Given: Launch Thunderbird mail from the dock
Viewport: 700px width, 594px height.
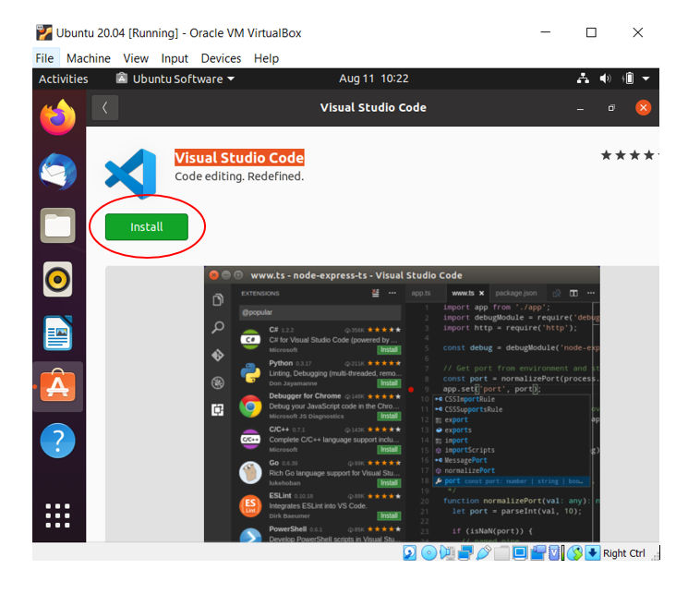Looking at the screenshot, I should click(58, 172).
